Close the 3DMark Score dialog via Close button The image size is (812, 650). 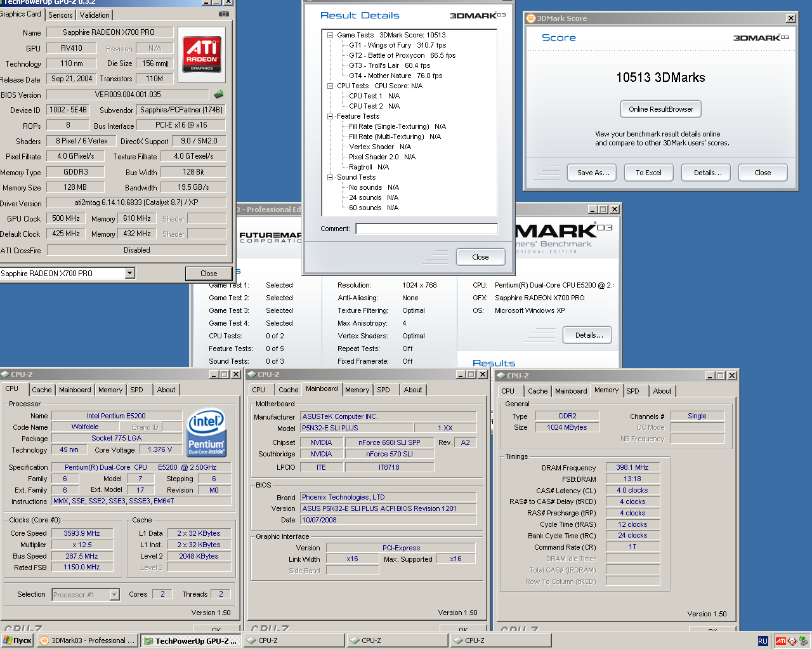pyautogui.click(x=763, y=173)
